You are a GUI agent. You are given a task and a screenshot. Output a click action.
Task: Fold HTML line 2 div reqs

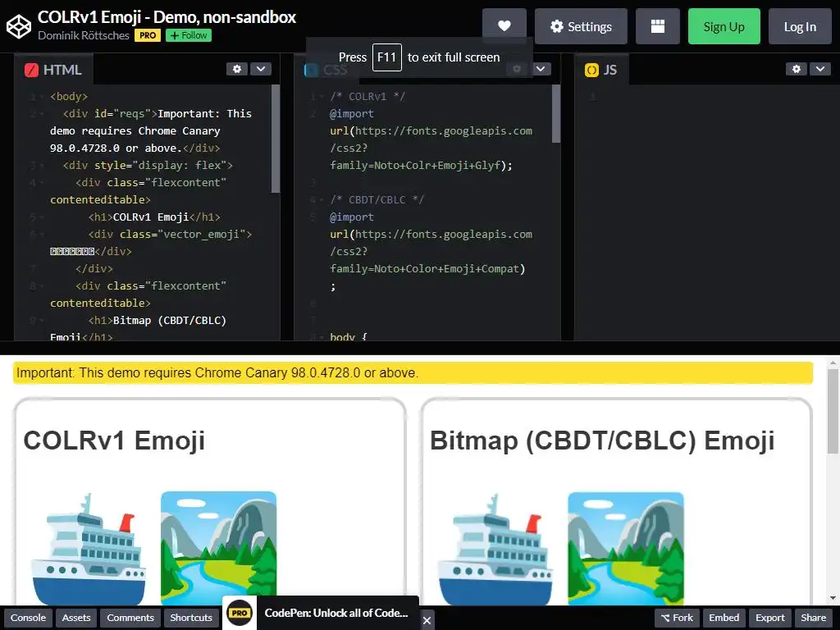coord(42,113)
